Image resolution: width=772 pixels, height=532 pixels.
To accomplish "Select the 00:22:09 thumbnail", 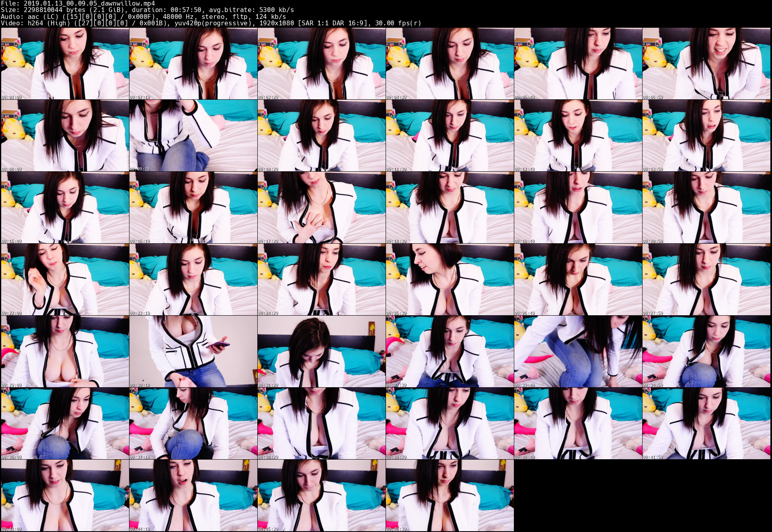I will tap(65, 279).
